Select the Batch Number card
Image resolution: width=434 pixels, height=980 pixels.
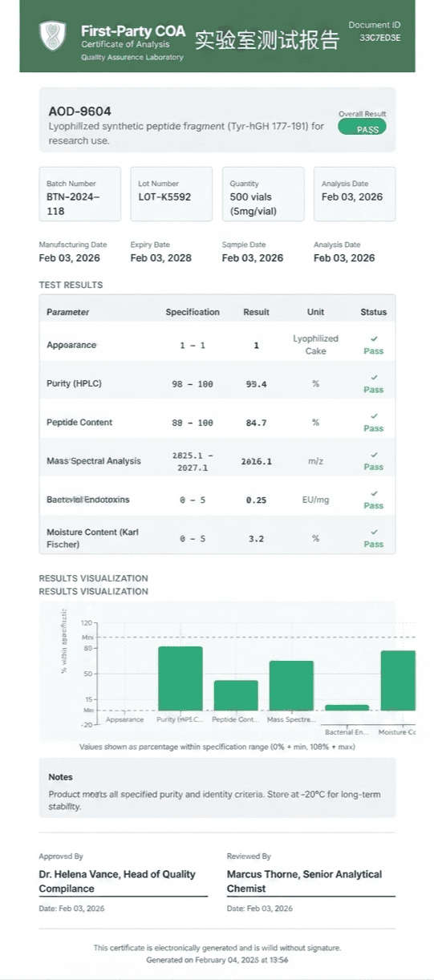click(80, 194)
